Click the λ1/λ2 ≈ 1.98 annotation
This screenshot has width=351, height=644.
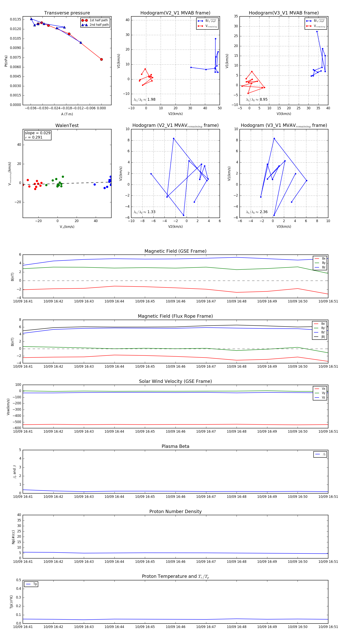pos(144,100)
